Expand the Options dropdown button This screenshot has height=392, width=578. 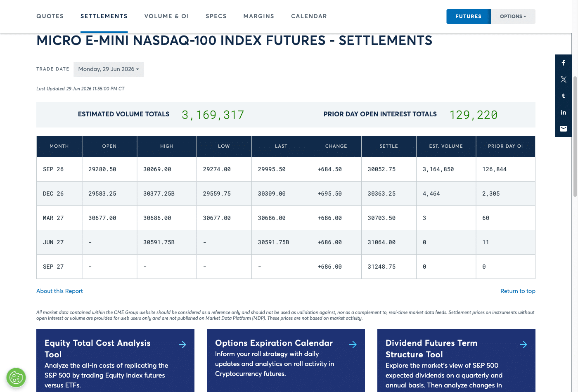[x=513, y=17]
